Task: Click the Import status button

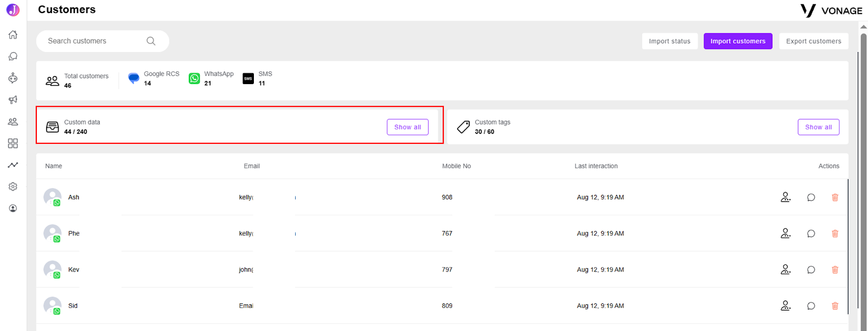Action: coord(669,41)
